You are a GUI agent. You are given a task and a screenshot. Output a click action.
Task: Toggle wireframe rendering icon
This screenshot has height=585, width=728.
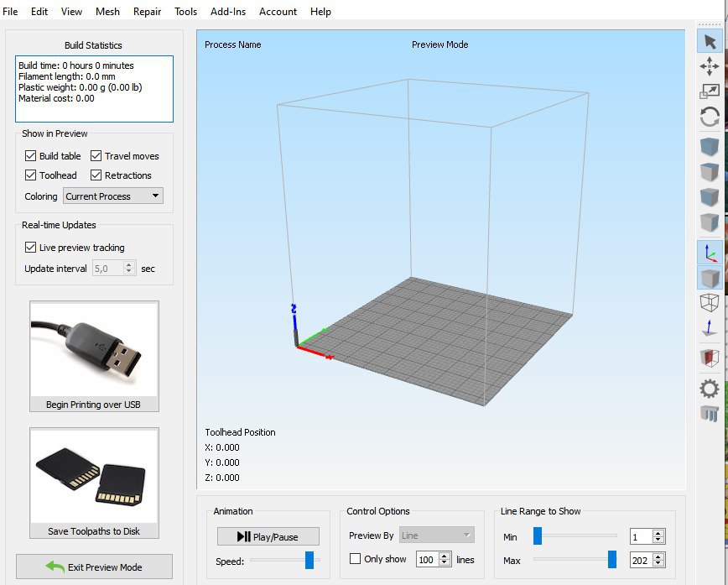tap(710, 302)
